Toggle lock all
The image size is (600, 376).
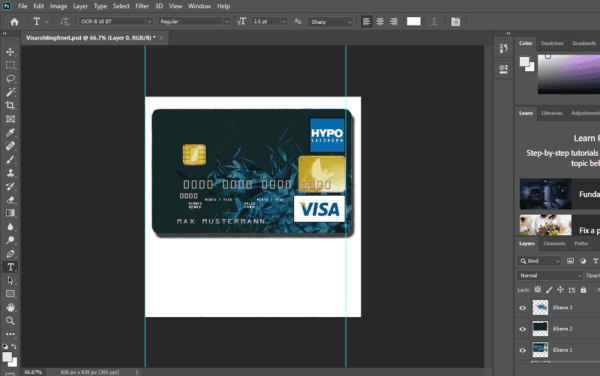[583, 290]
